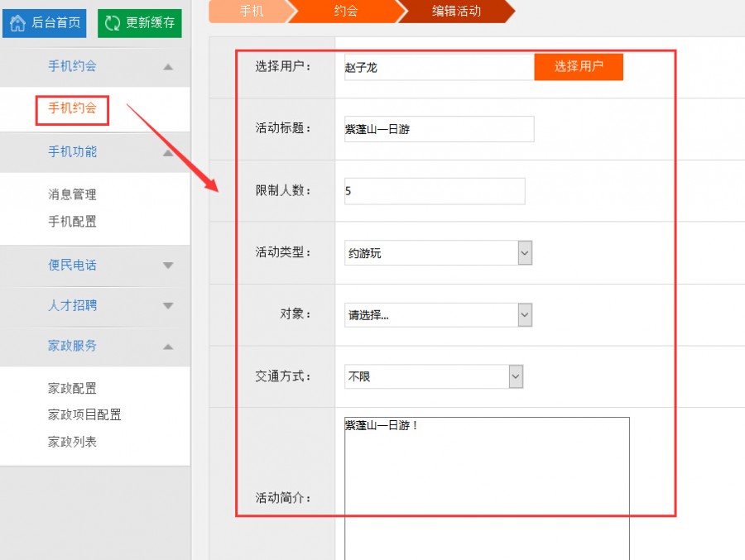
Task: Expand the 便民电话 section arrow
Action: (x=168, y=265)
